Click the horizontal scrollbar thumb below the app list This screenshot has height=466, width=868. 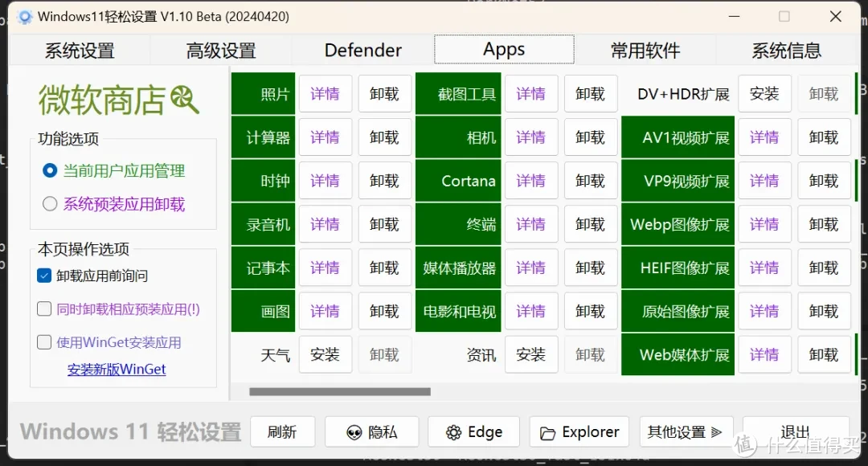(340, 391)
